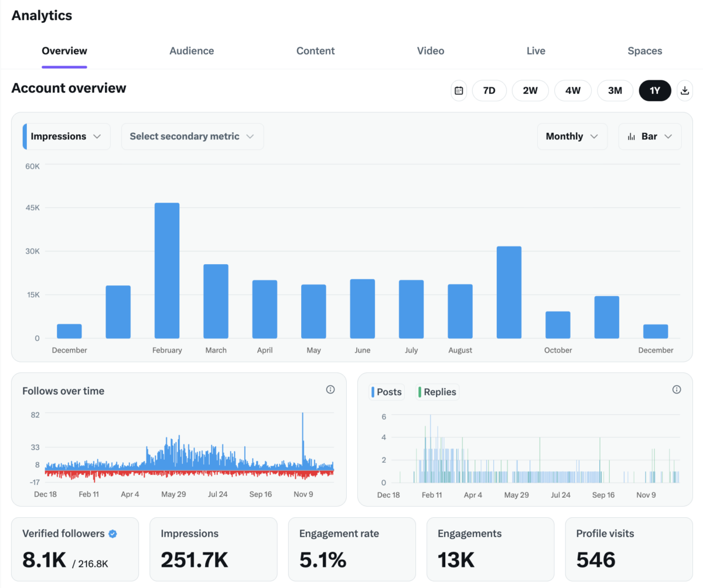Change granularity via the Monthly dropdown
703x588 pixels.
572,136
